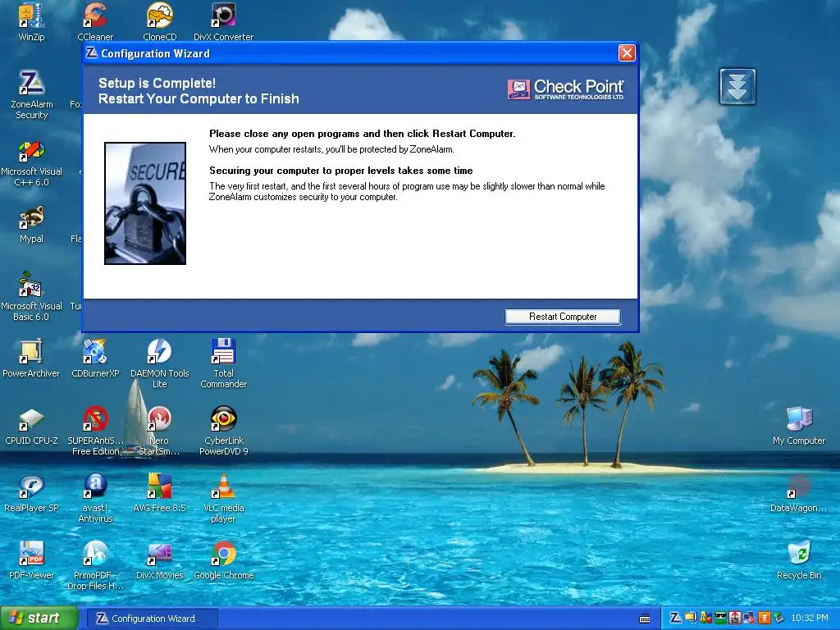
Task: Click the on-screen keyboard icon in taskbar
Action: [645, 619]
